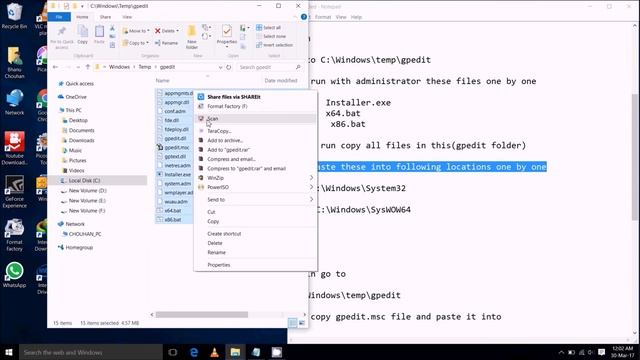Open Explorer help question mark icon
The height and width of the screenshot is (360, 640).
(304, 17)
